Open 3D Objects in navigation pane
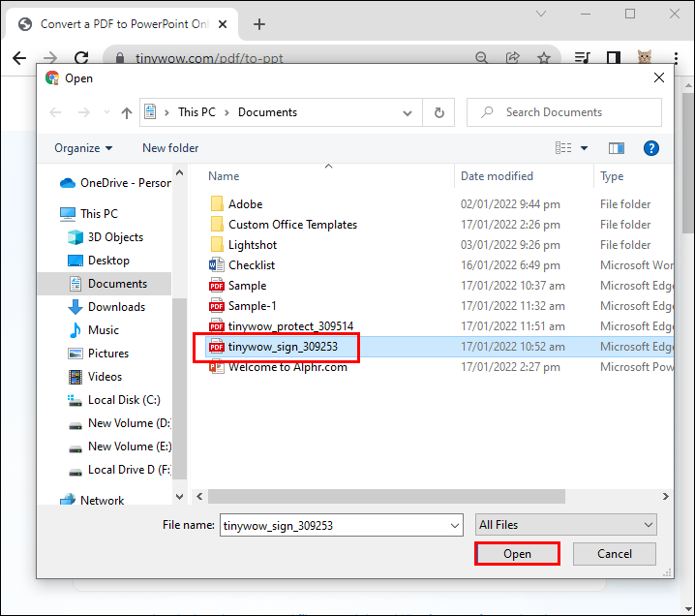The height and width of the screenshot is (616, 695). [106, 237]
